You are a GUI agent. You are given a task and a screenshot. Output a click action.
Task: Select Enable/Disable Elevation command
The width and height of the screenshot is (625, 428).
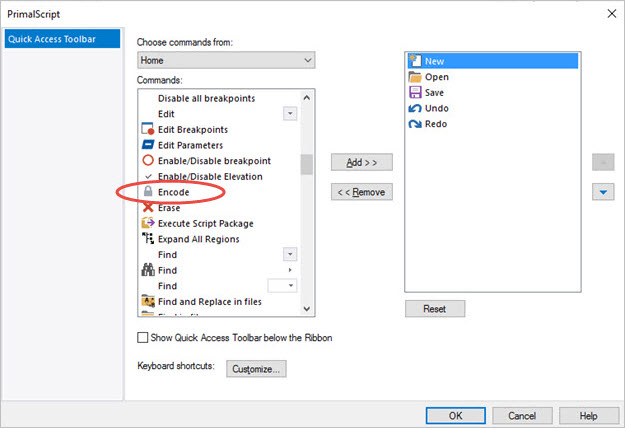pos(219,176)
